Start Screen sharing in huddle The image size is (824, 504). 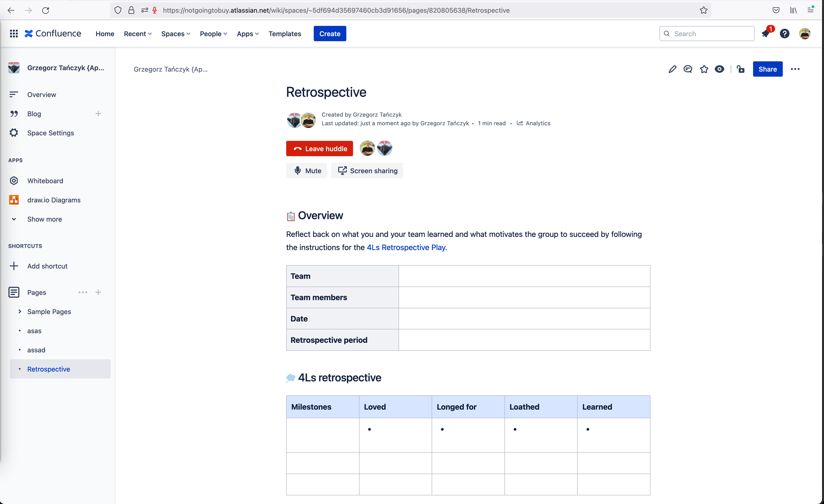[x=367, y=171]
